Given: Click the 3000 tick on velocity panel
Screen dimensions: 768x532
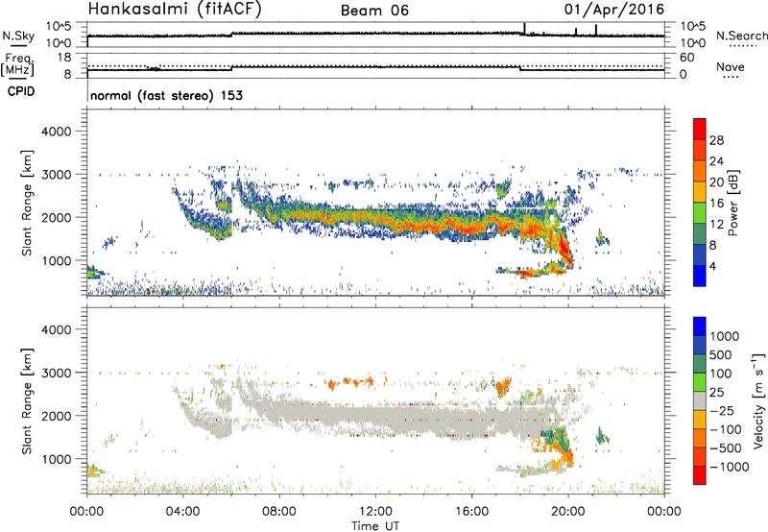Looking at the screenshot, I should 56,373.
